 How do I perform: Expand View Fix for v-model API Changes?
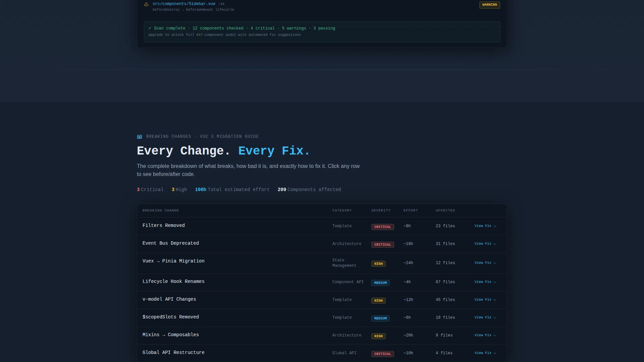[x=485, y=300]
